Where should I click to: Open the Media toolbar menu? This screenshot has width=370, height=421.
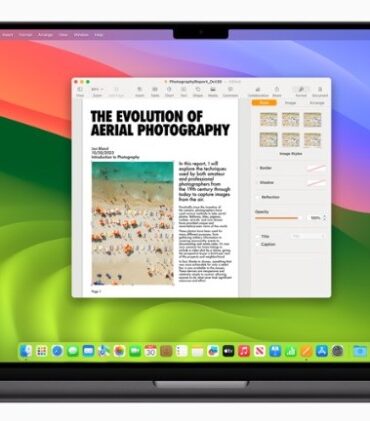point(213,92)
